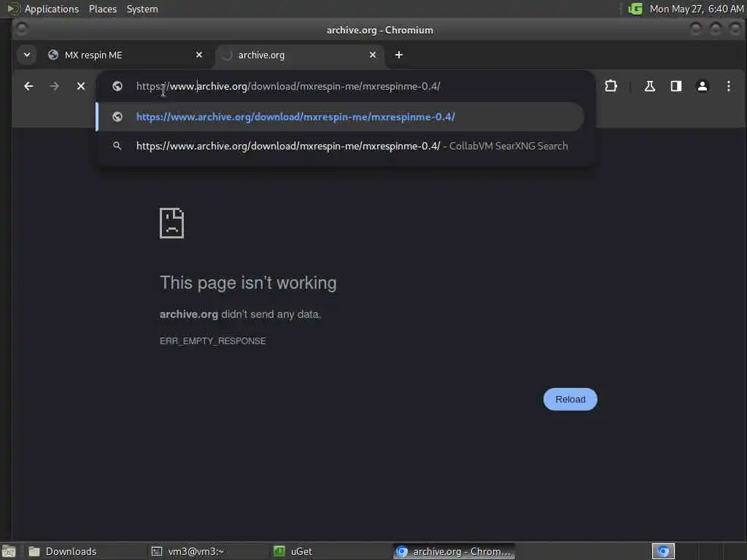Toggle the side panel icon
This screenshot has width=747, height=560.
click(x=676, y=86)
